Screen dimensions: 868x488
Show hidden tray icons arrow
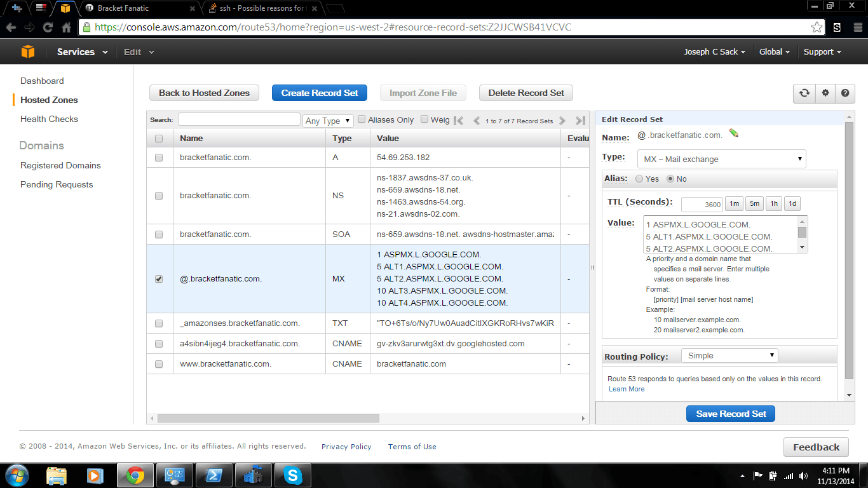(x=743, y=476)
